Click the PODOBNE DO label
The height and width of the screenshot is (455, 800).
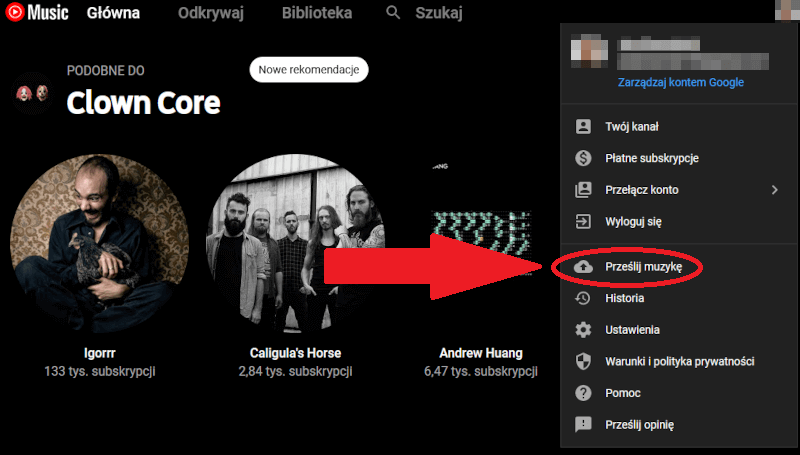[x=106, y=70]
